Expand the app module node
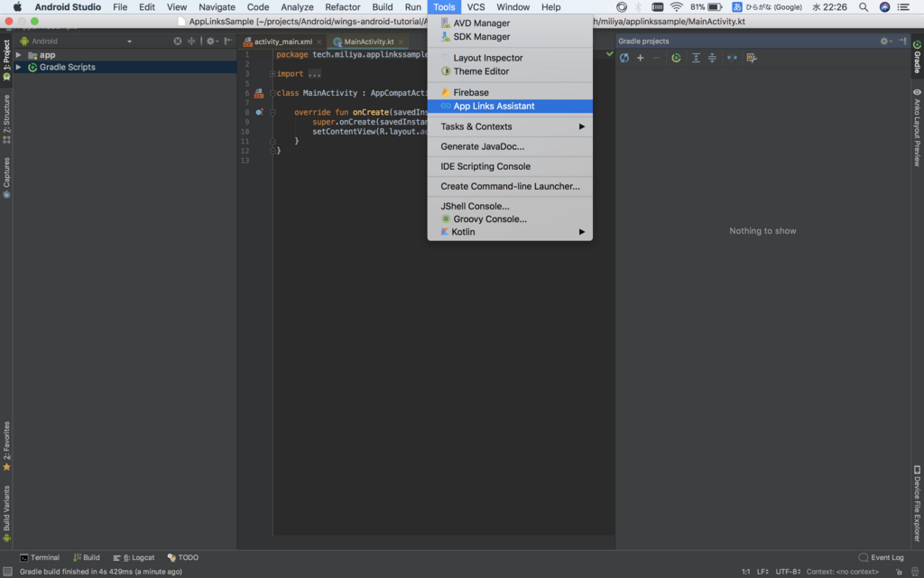This screenshot has width=924, height=578. point(19,55)
